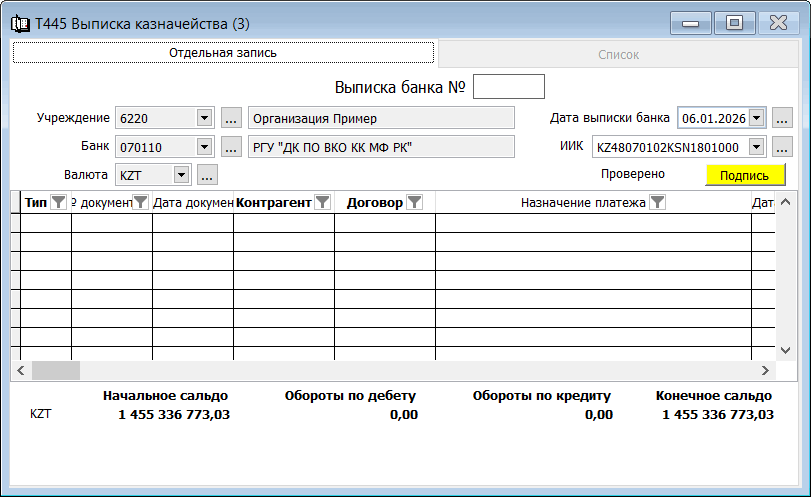Screen dimensions: 811x497
Task: Open lookup ellipsis button next to Валюта
Action: (207, 175)
